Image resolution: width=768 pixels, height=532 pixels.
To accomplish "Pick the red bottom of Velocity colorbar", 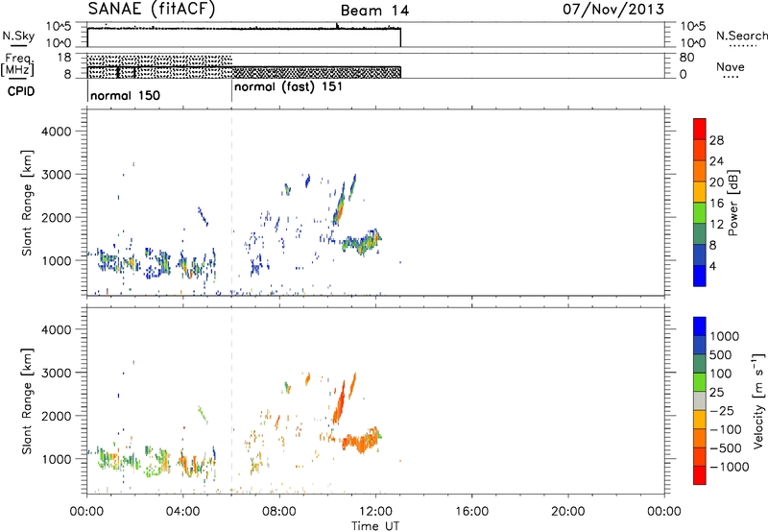I will pyautogui.click(x=700, y=475).
